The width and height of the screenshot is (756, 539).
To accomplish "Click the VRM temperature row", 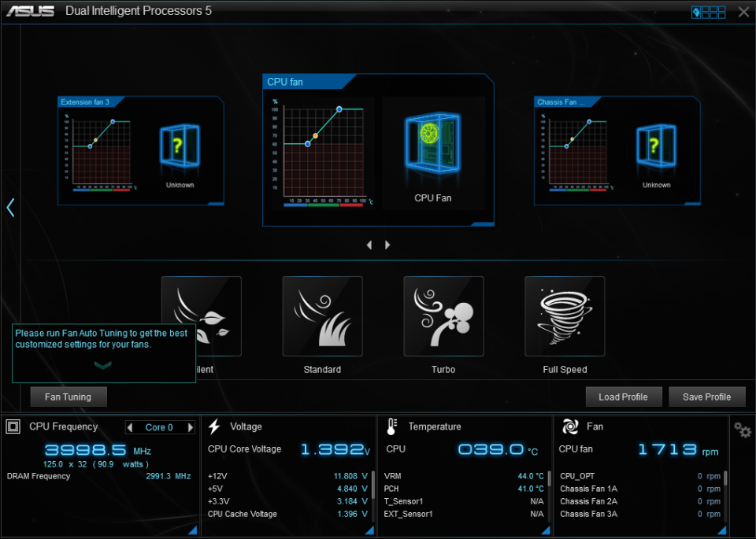I will [x=464, y=476].
